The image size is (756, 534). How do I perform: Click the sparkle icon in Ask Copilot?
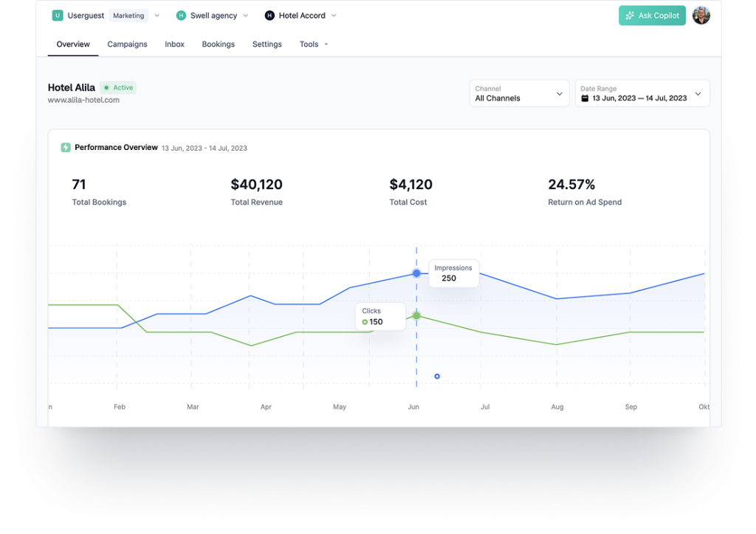(x=630, y=16)
